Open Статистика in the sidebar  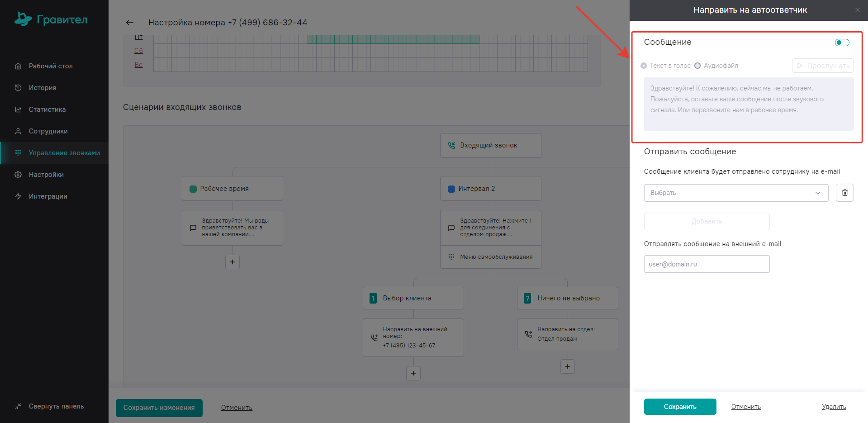click(47, 109)
